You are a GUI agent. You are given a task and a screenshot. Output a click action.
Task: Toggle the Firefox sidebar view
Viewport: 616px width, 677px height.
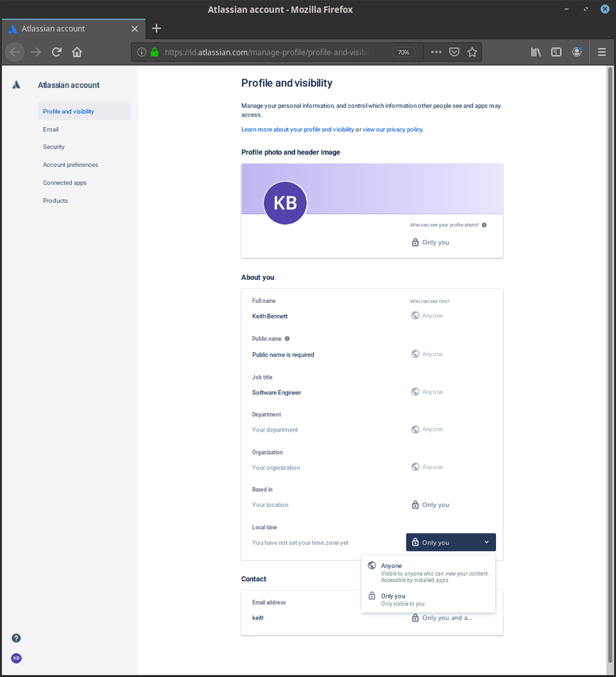tap(556, 52)
